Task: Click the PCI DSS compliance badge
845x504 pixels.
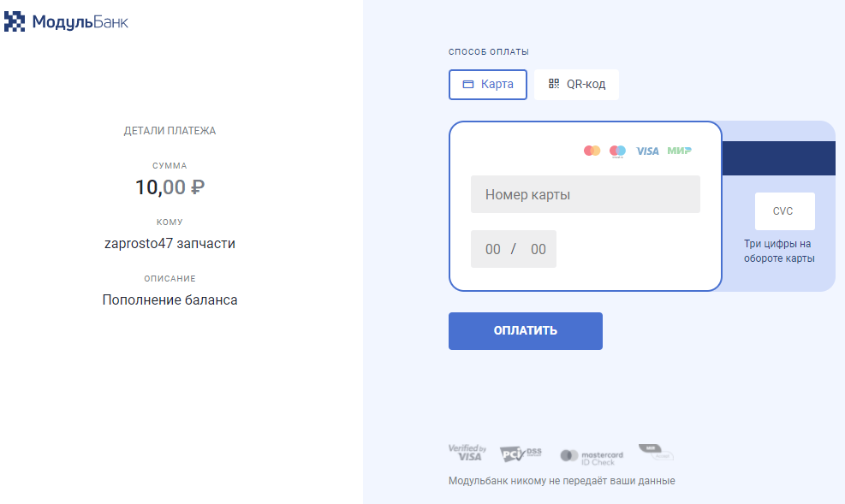Action: [521, 454]
